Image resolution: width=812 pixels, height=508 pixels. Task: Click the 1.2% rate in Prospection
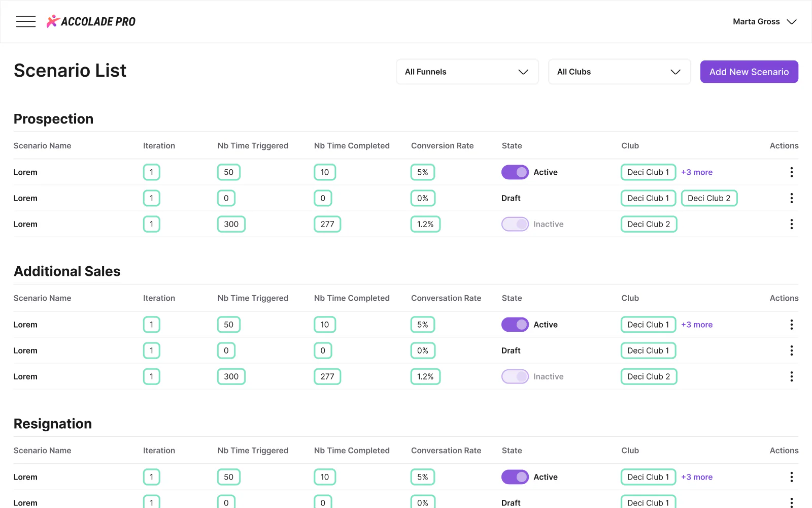click(x=425, y=224)
